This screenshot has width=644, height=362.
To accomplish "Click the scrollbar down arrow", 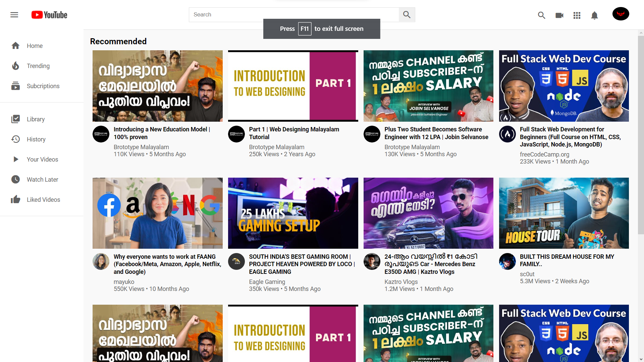I will click(641, 359).
